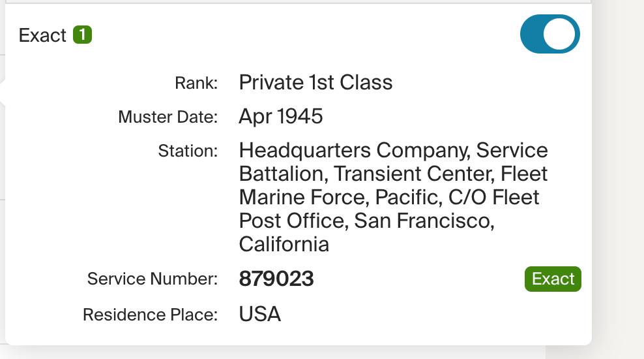The height and width of the screenshot is (359, 644).
Task: Click the green Exact tag beside service number
Action: click(x=553, y=279)
